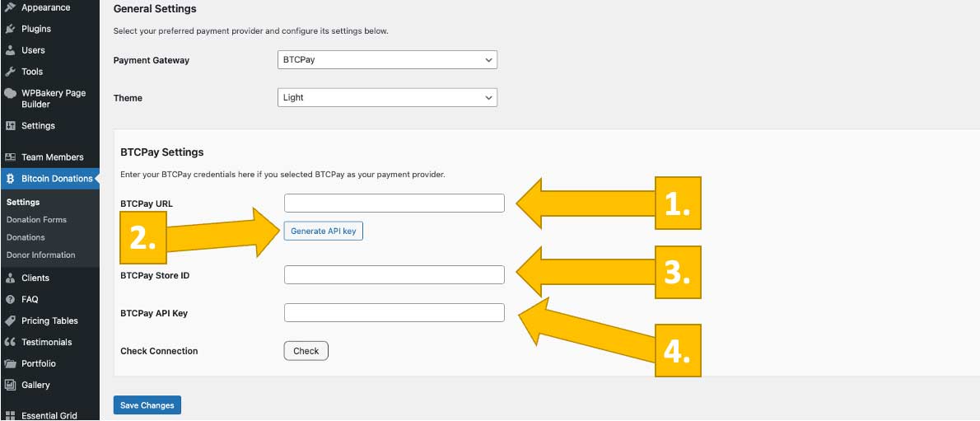Image resolution: width=980 pixels, height=421 pixels.
Task: Click the Essential Grid icon
Action: click(10, 415)
